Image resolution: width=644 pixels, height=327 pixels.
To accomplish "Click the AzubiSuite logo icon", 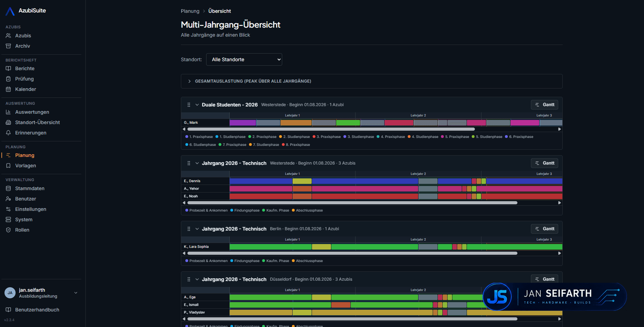I will pos(10,11).
